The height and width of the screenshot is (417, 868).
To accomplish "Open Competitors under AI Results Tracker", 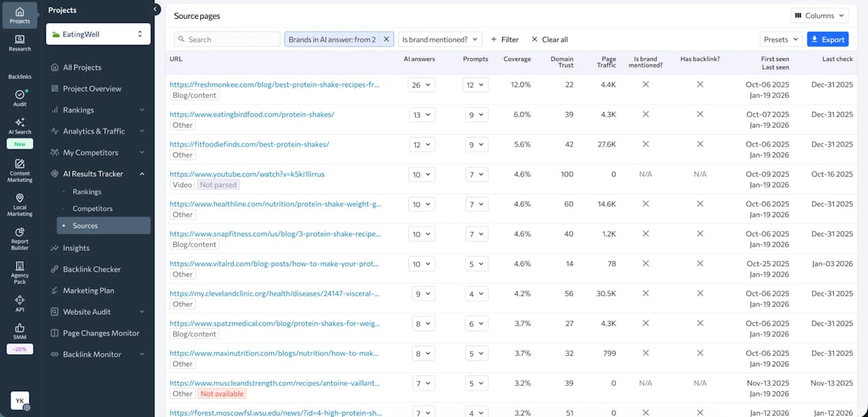I will coord(93,208).
